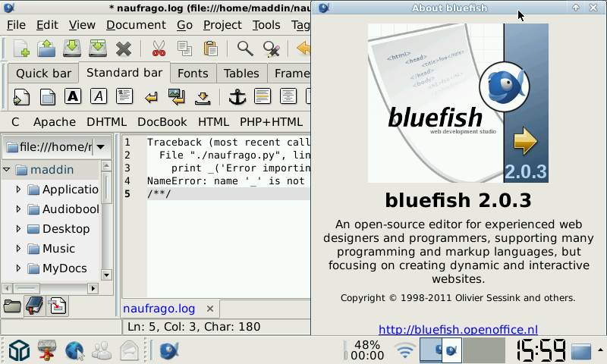Click the 15:59 clock in taskbar
Screen dimensions: 607x364
541,350
